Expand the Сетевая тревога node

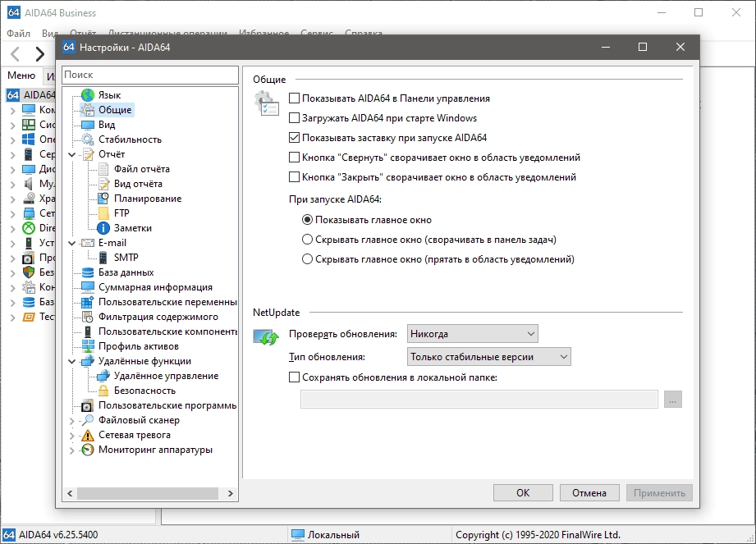[x=72, y=436]
